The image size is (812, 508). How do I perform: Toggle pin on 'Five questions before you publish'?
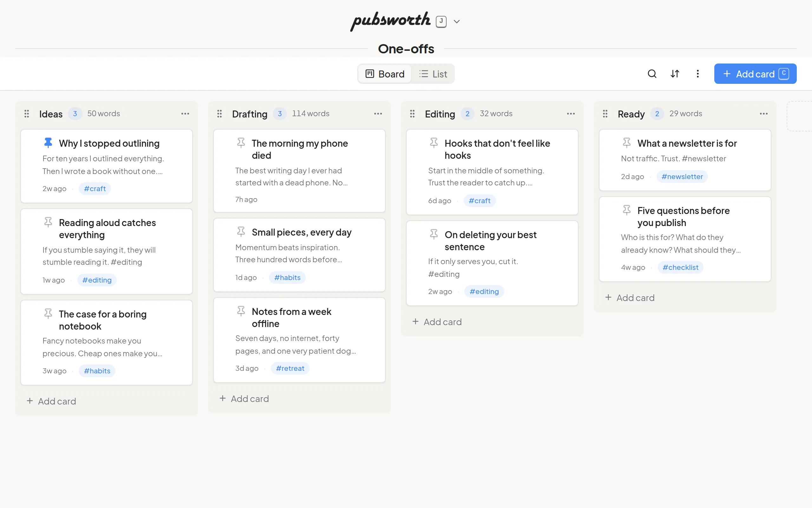[x=627, y=210]
